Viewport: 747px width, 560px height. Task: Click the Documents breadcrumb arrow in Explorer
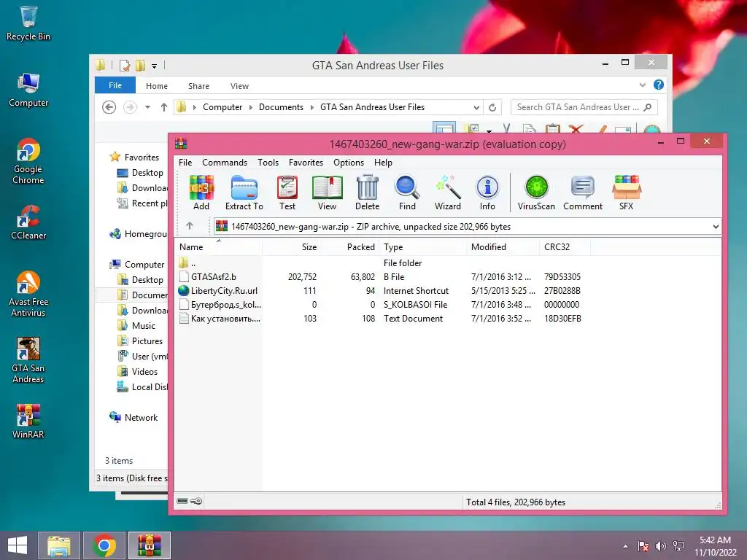(312, 108)
